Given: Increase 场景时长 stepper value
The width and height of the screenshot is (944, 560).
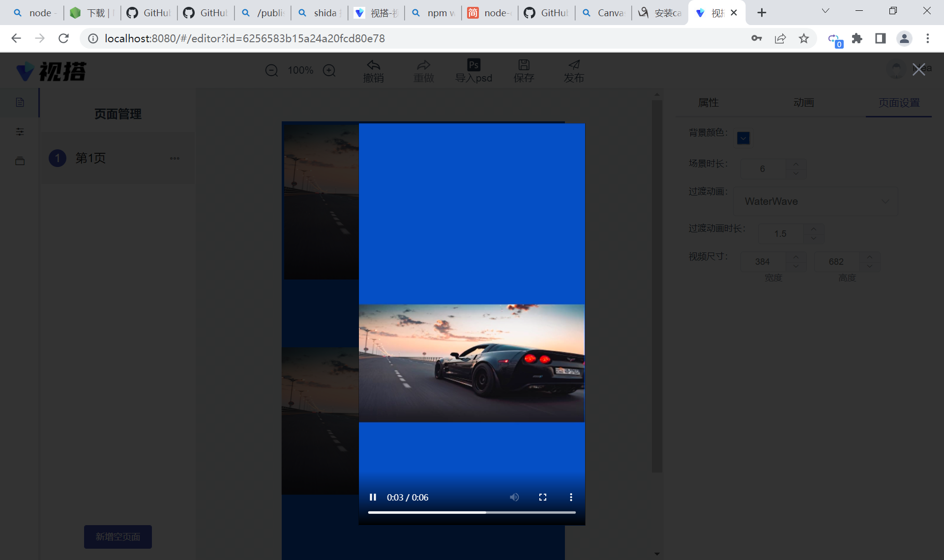Looking at the screenshot, I should click(x=796, y=164).
